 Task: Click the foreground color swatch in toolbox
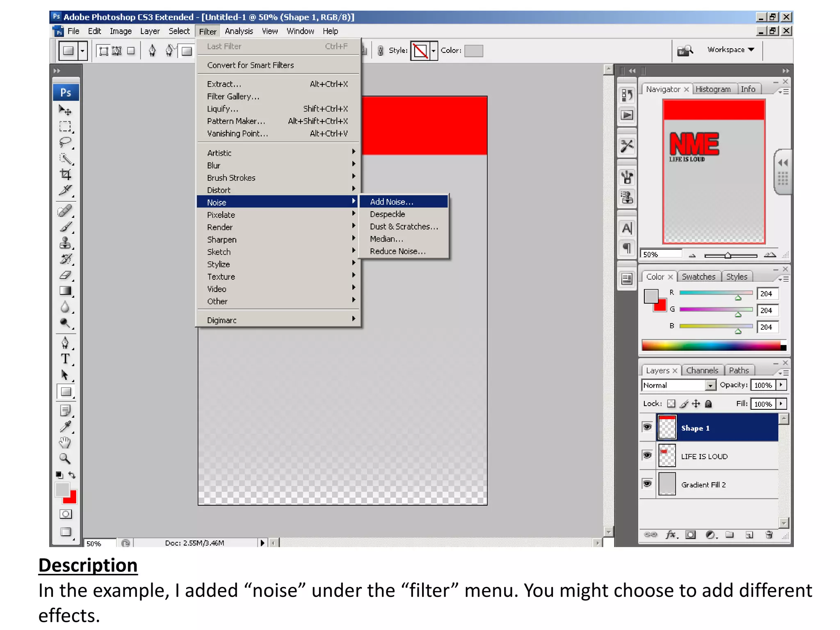pyautogui.click(x=62, y=490)
